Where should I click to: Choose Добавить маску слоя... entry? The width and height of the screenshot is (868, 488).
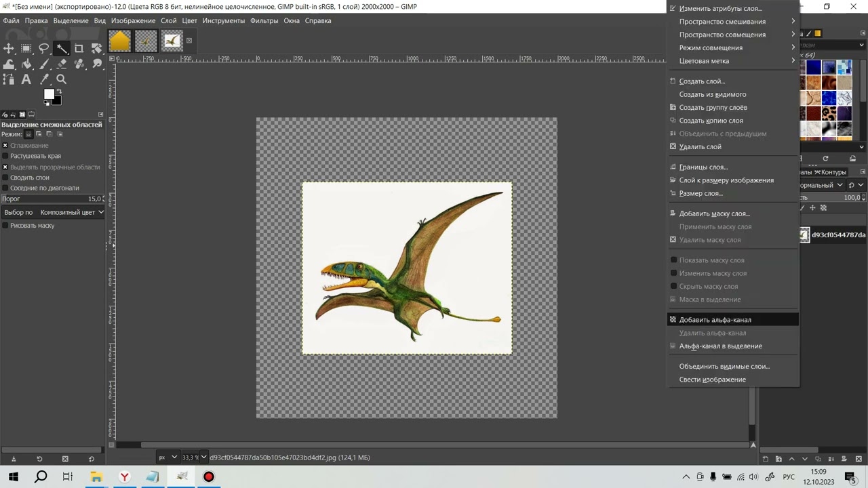733,213
